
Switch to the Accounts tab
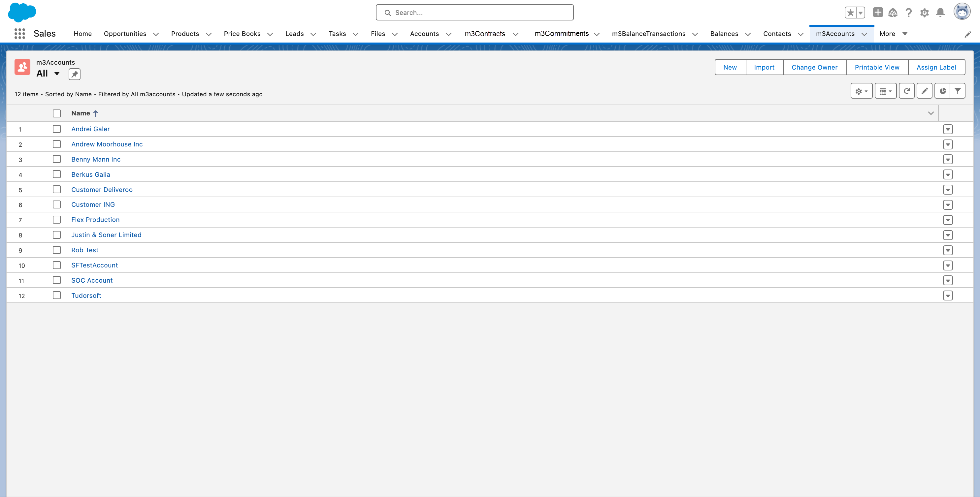[x=424, y=34]
